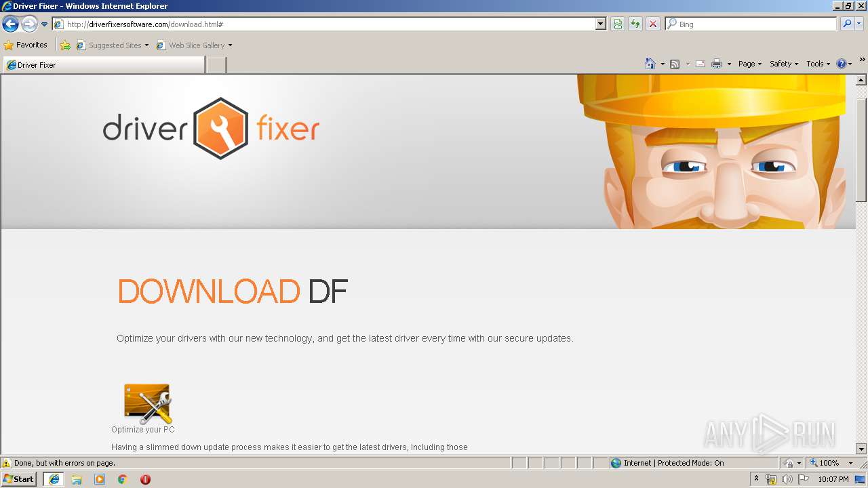Expand the Web Slice Gallery dropdown arrow
868x488 pixels.
(x=230, y=45)
